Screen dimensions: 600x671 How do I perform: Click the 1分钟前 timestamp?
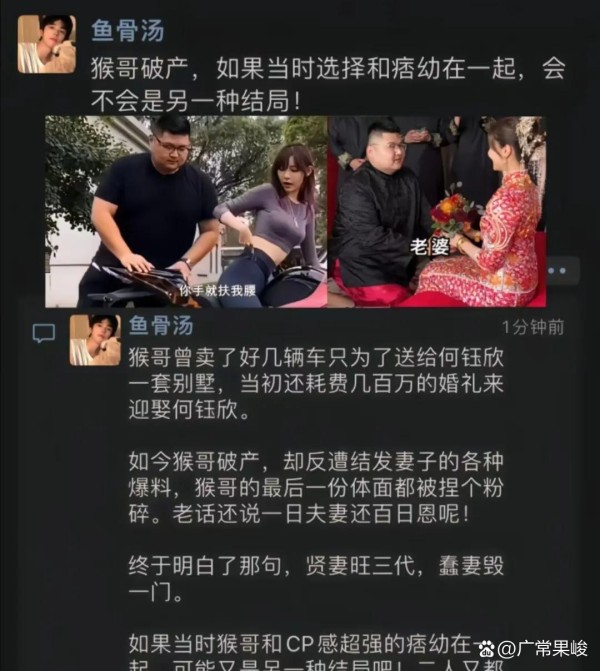(x=533, y=327)
